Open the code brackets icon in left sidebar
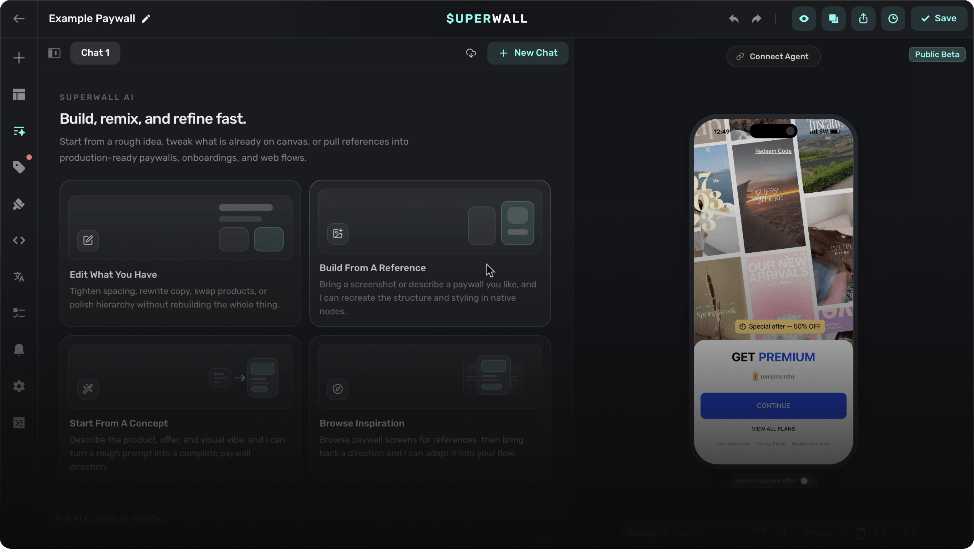Image resolution: width=974 pixels, height=560 pixels. [x=19, y=240]
